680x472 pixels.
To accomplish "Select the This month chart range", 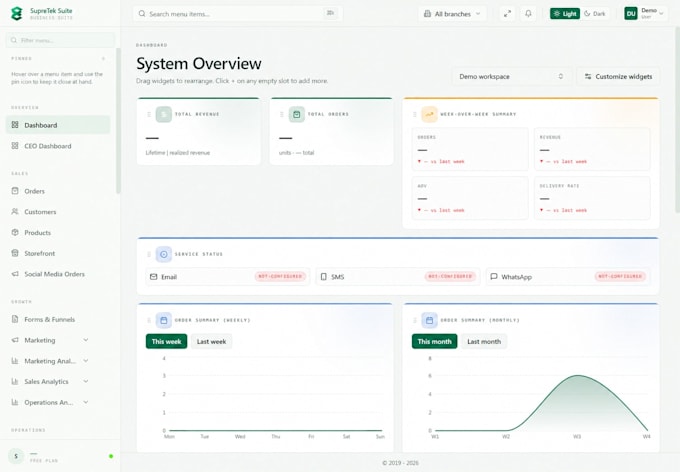I will point(435,341).
